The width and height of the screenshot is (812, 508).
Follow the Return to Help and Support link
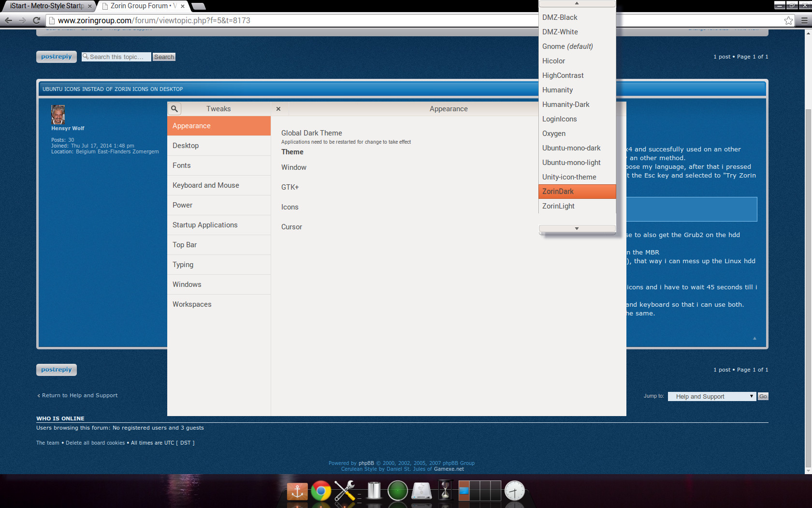click(79, 395)
